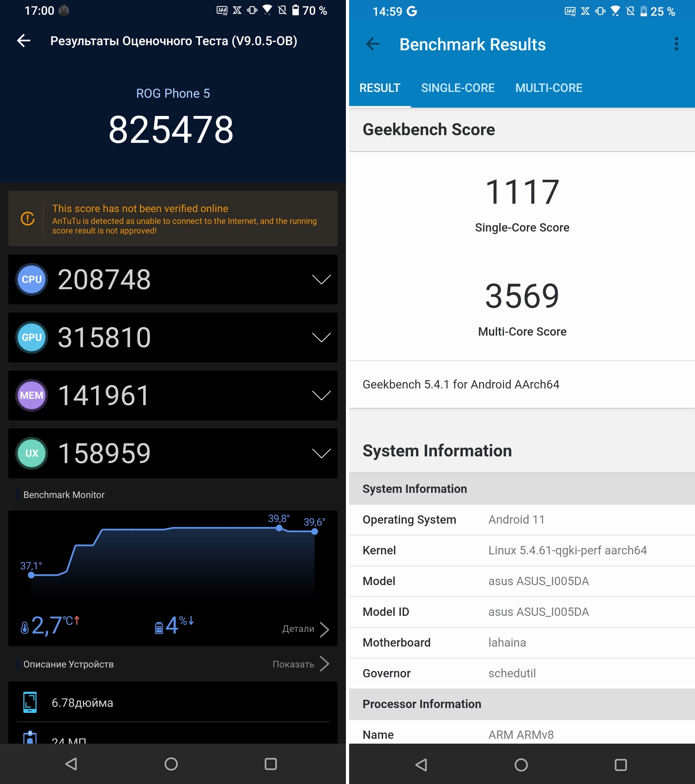
Task: Tap the Processor Information header
Action: (522, 704)
